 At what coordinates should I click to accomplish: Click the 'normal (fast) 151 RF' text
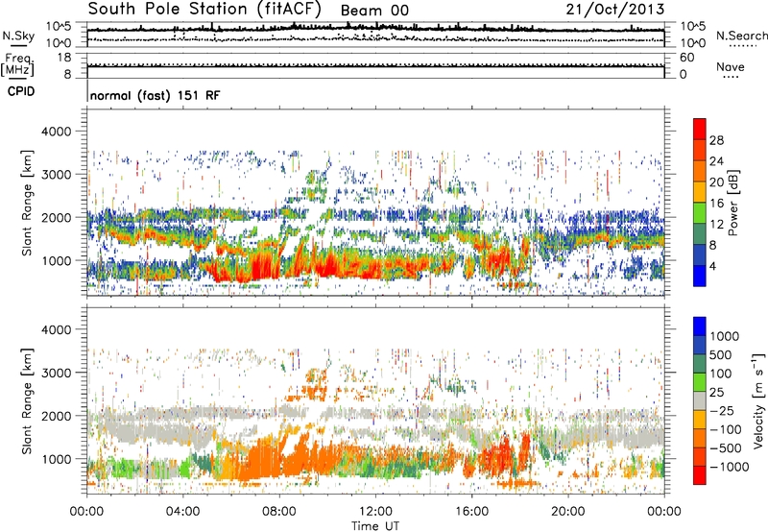pyautogui.click(x=156, y=95)
